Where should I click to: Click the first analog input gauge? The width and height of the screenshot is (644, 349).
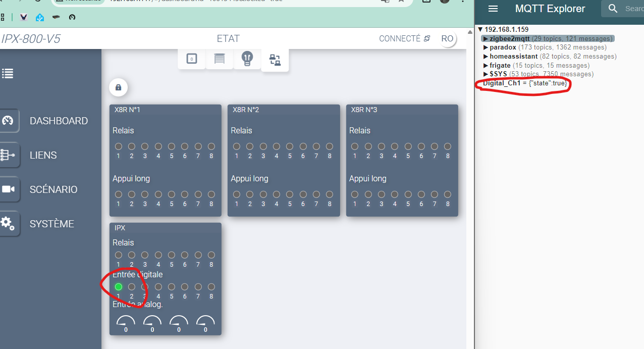[x=126, y=322]
